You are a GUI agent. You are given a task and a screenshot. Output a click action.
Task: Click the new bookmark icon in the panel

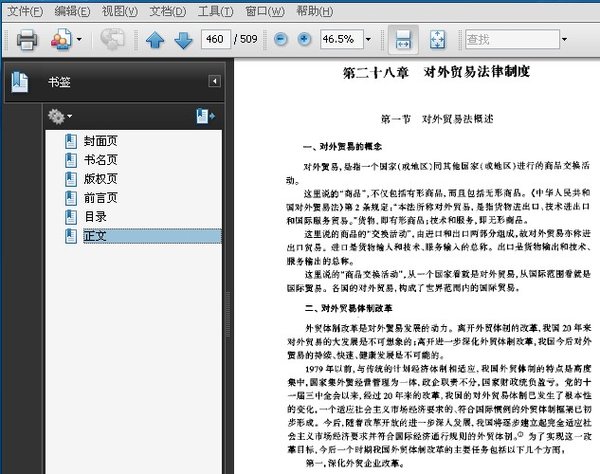click(x=205, y=116)
